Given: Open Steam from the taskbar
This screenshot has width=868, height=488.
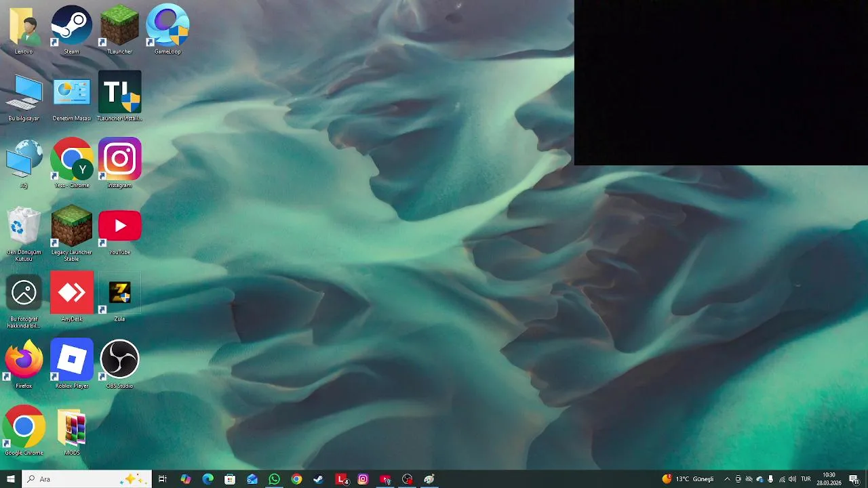Looking at the screenshot, I should pos(318,479).
